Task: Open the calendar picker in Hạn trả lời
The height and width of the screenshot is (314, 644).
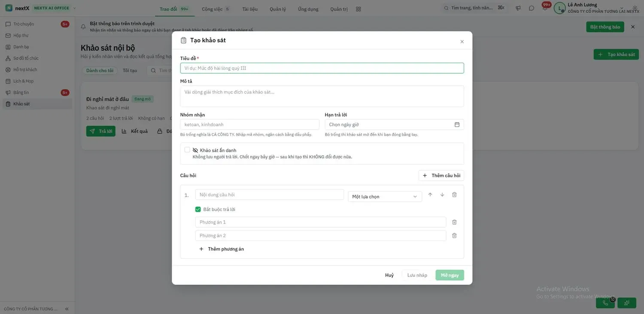Action: click(x=457, y=124)
